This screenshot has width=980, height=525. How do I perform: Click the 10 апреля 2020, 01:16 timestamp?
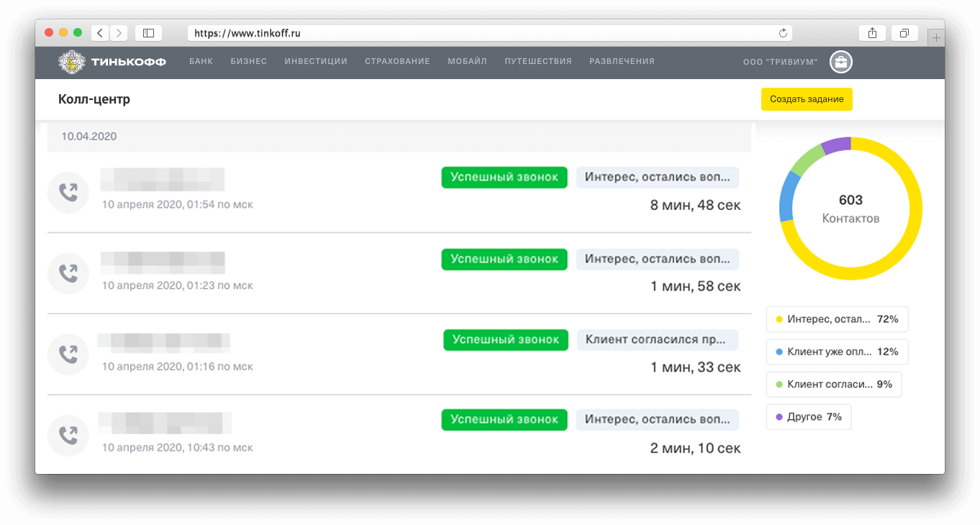(178, 367)
